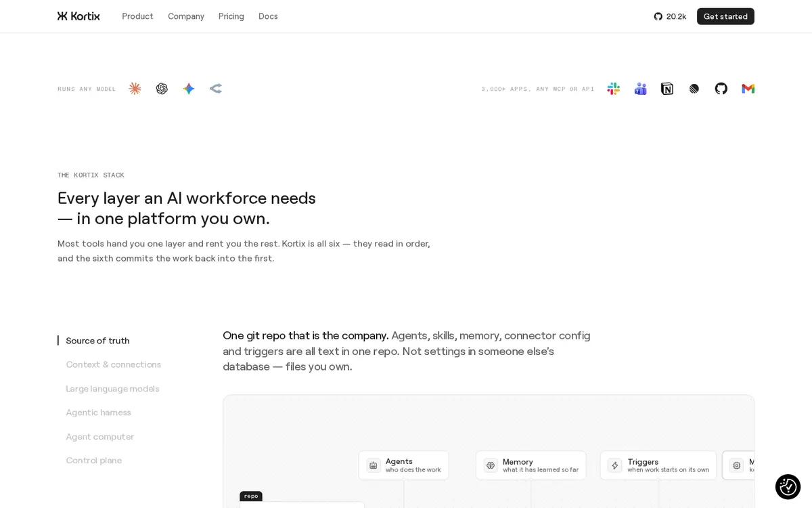
Task: Select the Large language models layer
Action: 112,389
